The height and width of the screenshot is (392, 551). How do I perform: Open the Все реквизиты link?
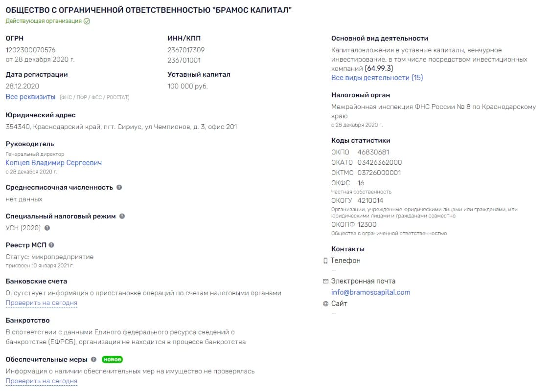pyautogui.click(x=30, y=97)
